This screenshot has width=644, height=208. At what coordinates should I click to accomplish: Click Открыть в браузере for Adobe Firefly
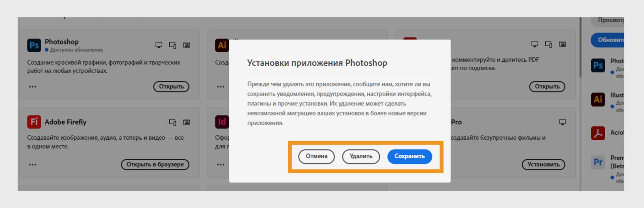pyautogui.click(x=155, y=164)
